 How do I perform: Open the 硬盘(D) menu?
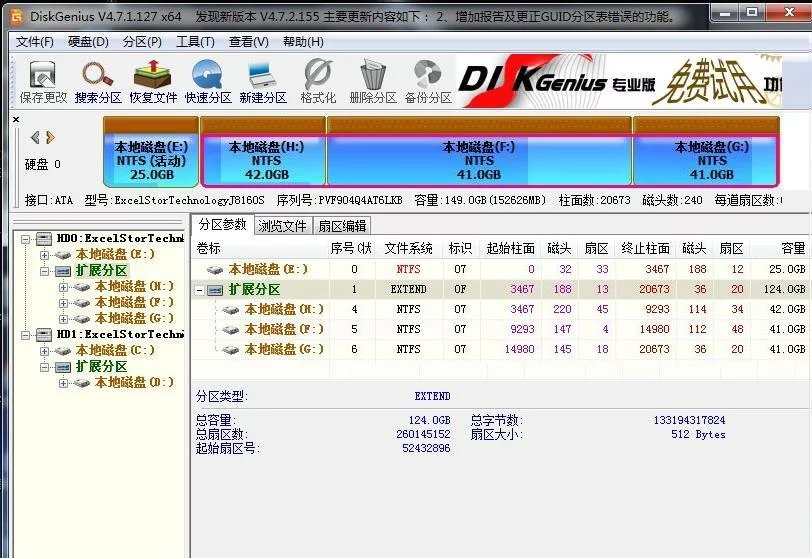(89, 42)
